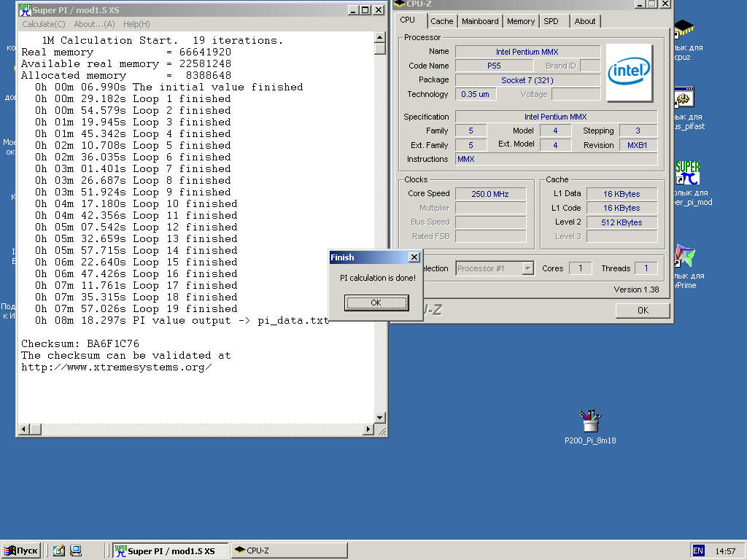Switch to CPU-Z taskbar button
747x560 pixels.
(289, 551)
